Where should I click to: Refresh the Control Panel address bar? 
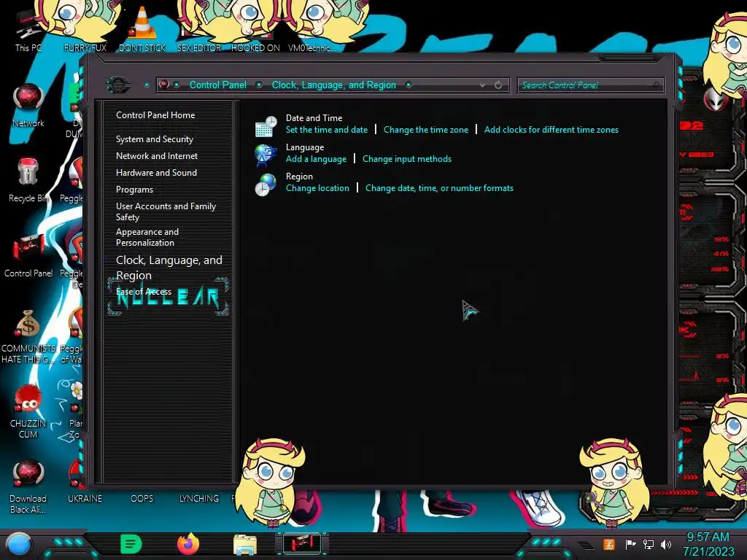click(x=498, y=85)
